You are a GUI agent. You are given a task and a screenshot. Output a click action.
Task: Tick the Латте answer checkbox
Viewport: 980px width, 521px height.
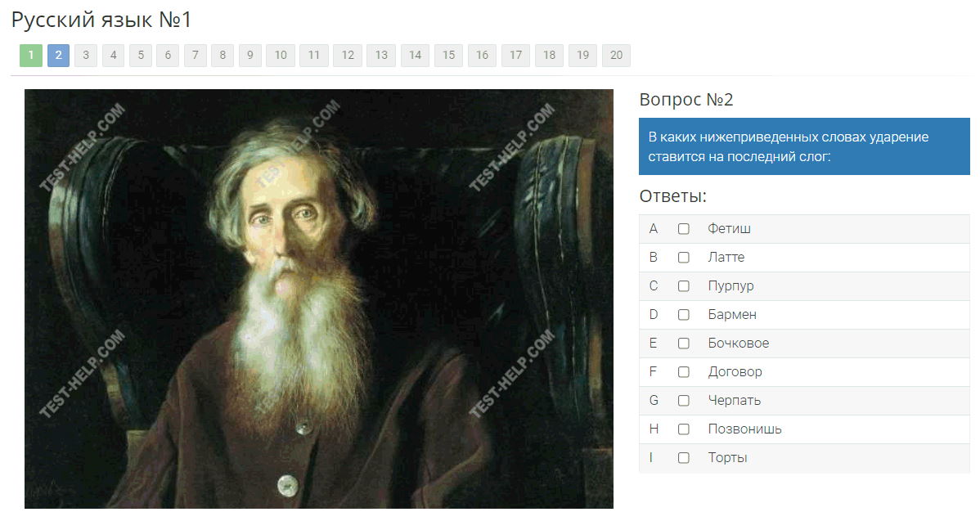coord(684,258)
